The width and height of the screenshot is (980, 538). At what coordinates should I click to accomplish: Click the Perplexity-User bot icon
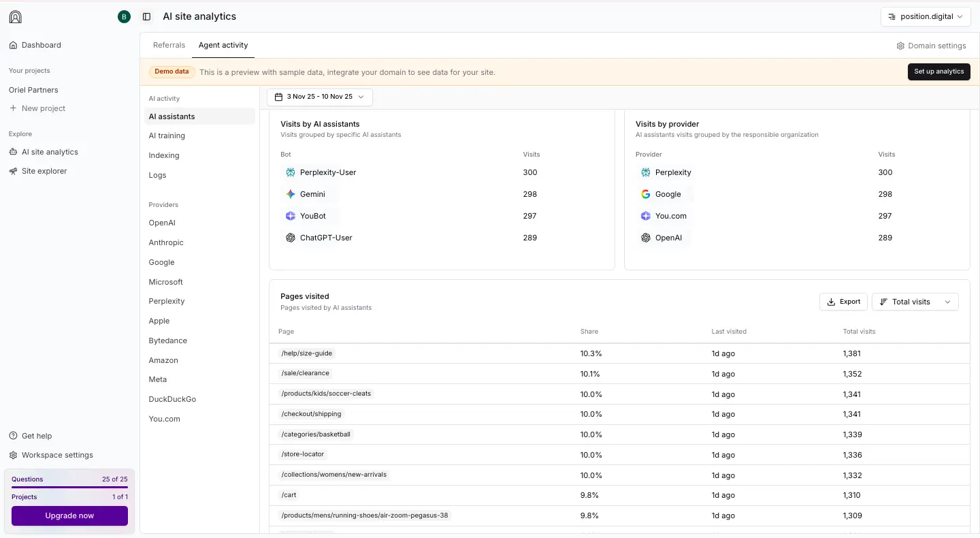[x=291, y=172]
